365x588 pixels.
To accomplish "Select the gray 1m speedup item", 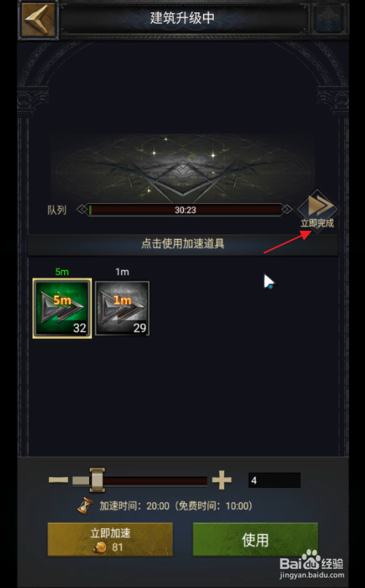I will pyautogui.click(x=122, y=308).
